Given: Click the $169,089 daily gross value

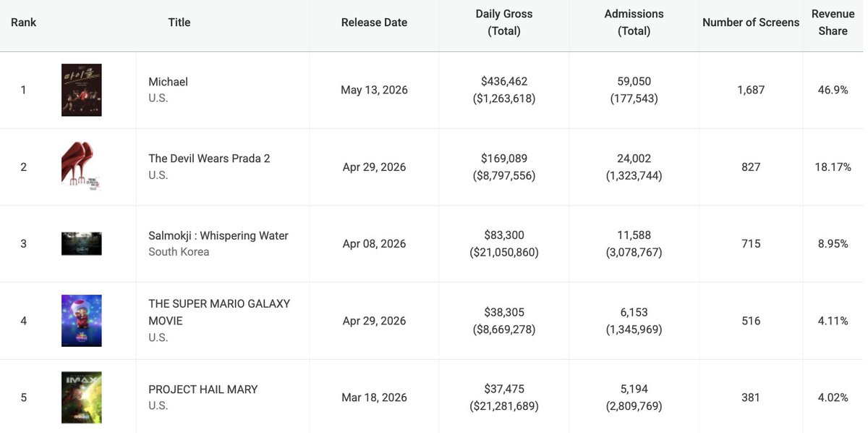Looking at the screenshot, I should point(504,159).
